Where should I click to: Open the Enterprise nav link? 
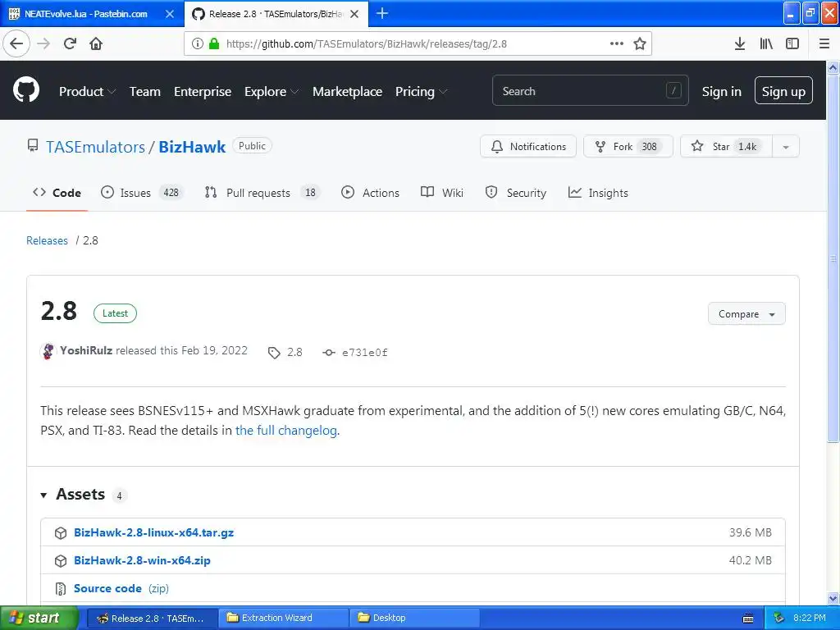pyautogui.click(x=203, y=92)
